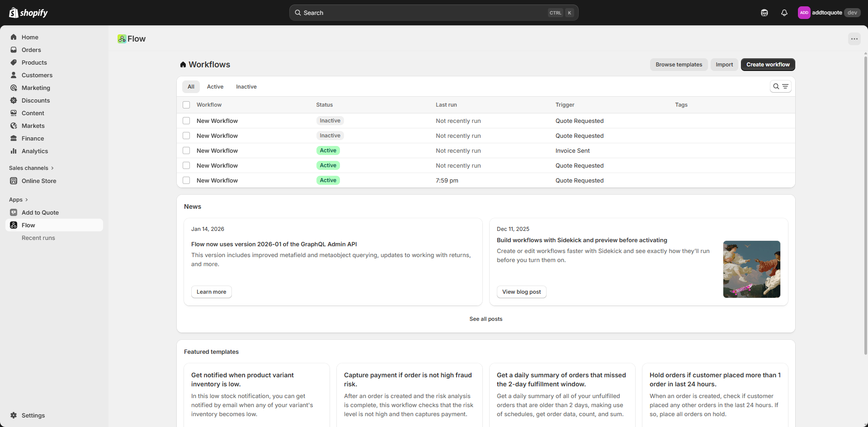Click the Shopify logo
This screenshot has width=868, height=427.
(x=28, y=12)
